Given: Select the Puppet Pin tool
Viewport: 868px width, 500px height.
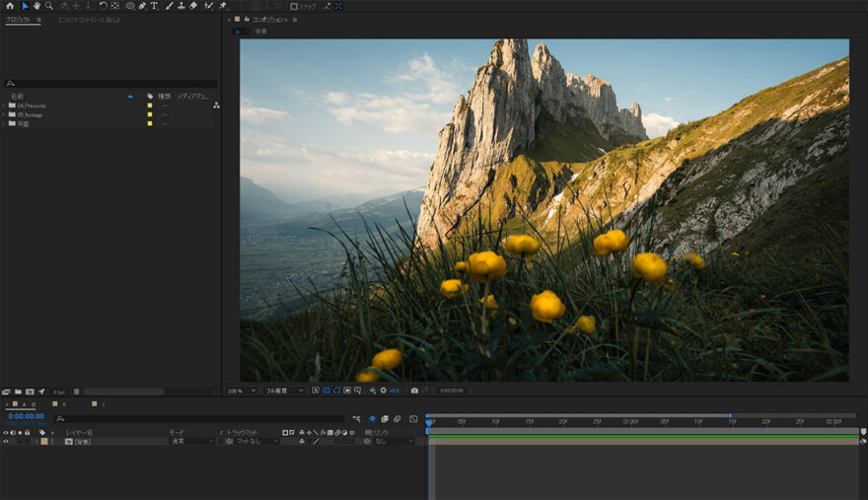Looking at the screenshot, I should pyautogui.click(x=223, y=6).
